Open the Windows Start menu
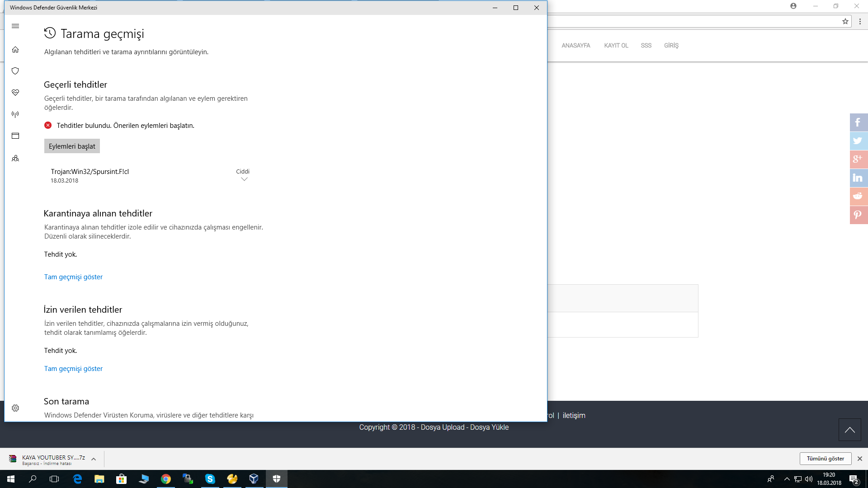868x488 pixels. tap(11, 479)
